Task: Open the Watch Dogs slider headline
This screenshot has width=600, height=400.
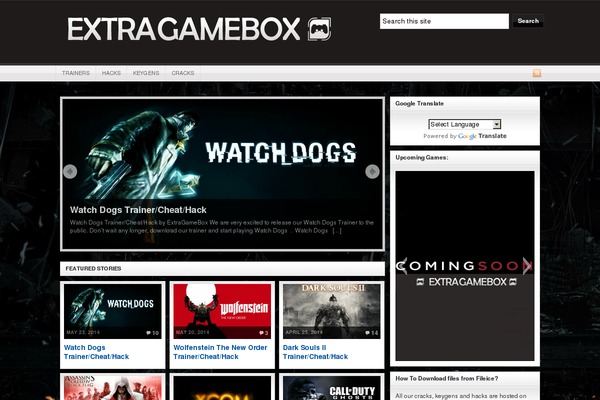Action: click(138, 210)
